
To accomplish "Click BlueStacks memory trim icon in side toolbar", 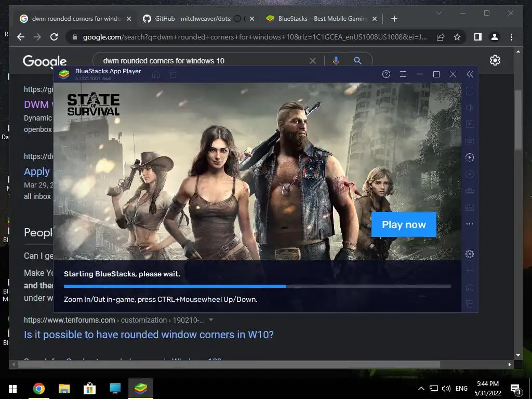I will (470, 191).
